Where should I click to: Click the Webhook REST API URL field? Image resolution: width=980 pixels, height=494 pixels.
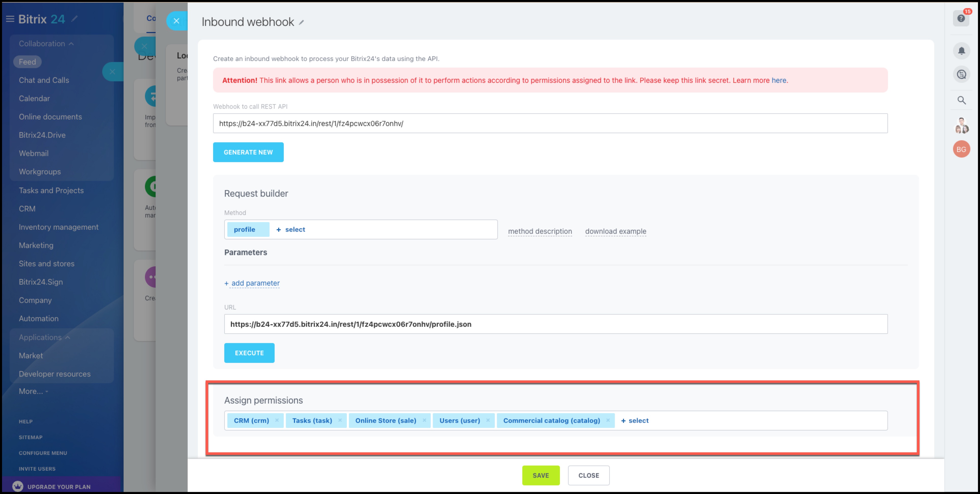[x=550, y=123]
